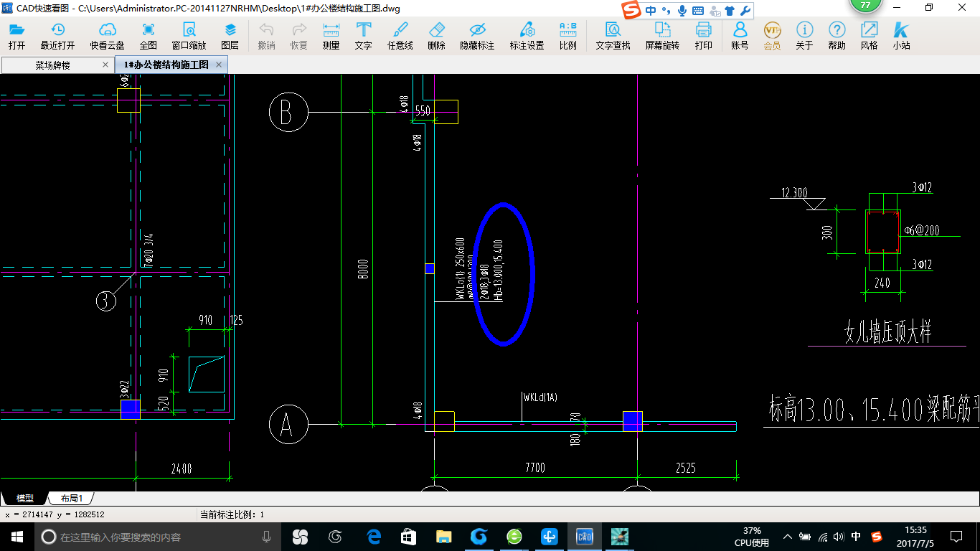
Task: Open the 图层 layers panel
Action: pyautogui.click(x=230, y=36)
